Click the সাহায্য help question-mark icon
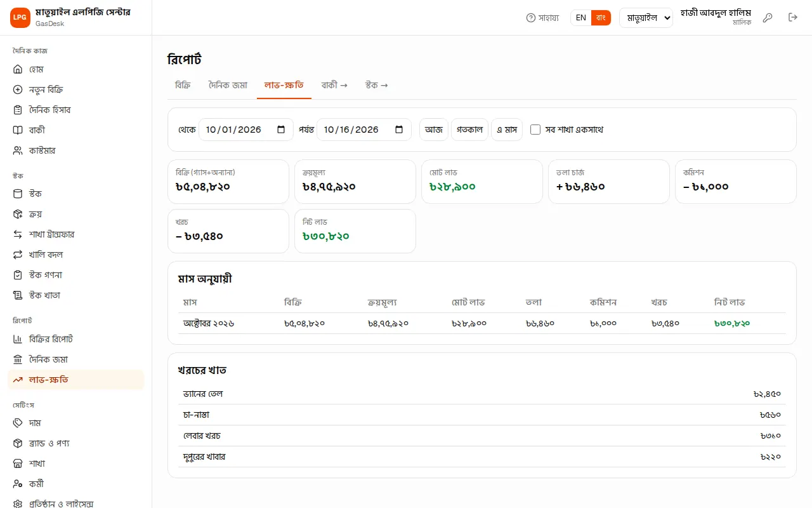 coord(531,18)
